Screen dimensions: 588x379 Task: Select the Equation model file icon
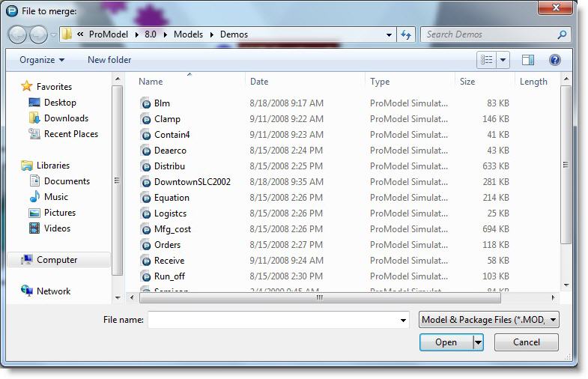145,198
